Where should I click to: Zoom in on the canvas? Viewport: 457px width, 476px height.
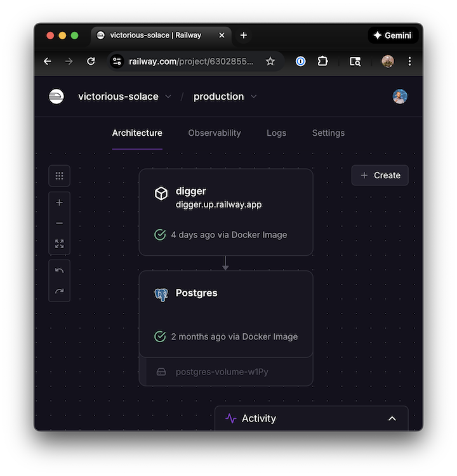pyautogui.click(x=59, y=202)
